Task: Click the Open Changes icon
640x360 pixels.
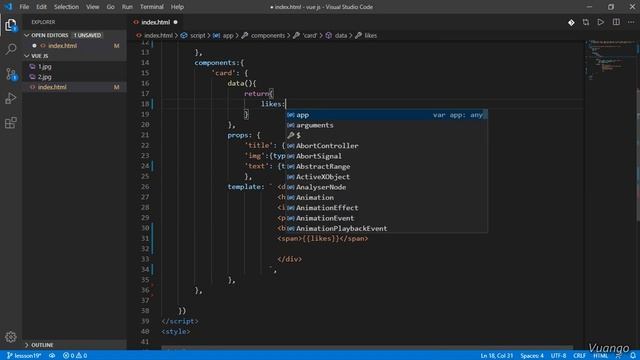Action: 586,22
